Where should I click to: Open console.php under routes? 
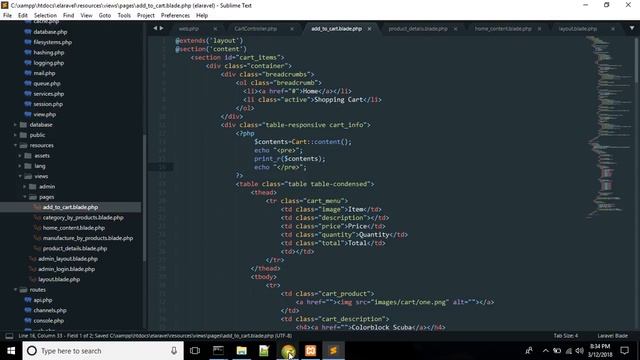point(49,320)
